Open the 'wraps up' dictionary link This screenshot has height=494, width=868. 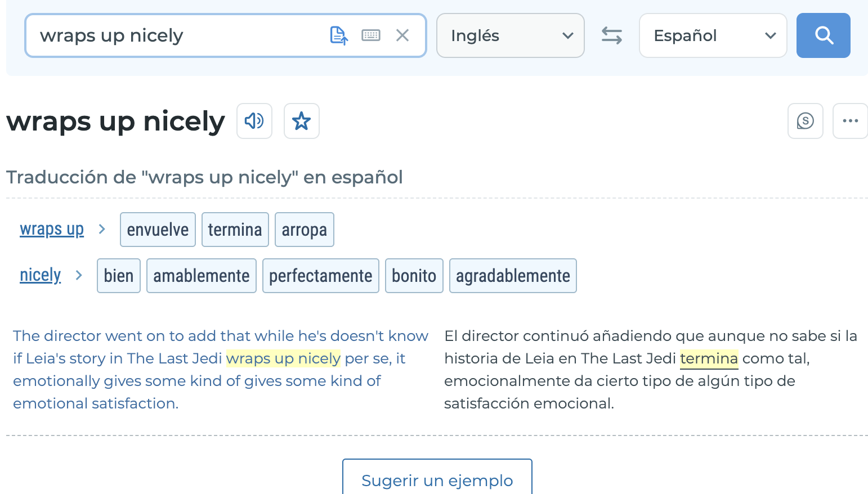(x=52, y=229)
